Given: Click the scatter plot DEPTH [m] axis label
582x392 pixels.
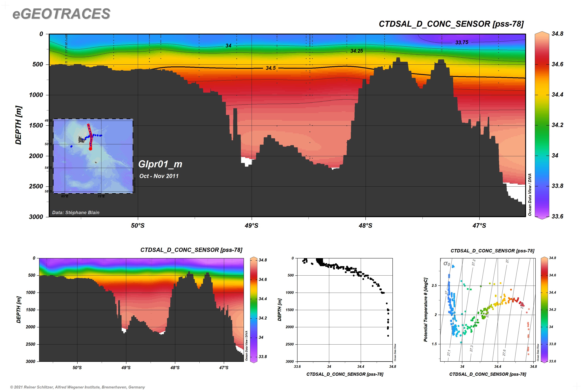Looking at the screenshot, I should tap(279, 310).
